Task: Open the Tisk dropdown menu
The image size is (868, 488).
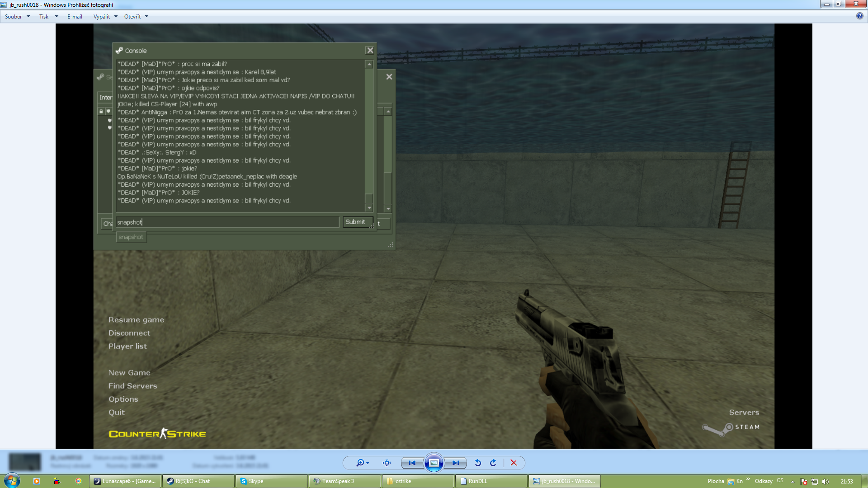Action: point(48,17)
